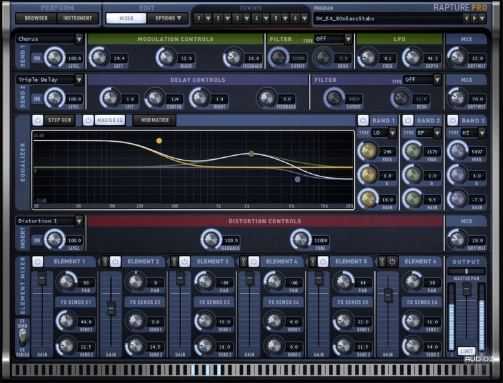
Task: Click the Band 3 frequency knob
Action: tap(457, 151)
